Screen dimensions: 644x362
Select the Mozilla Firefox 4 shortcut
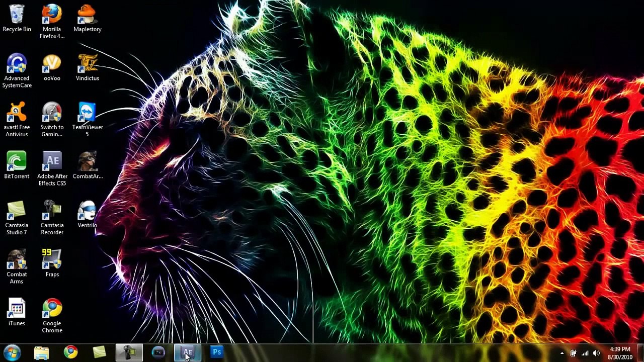[52, 22]
